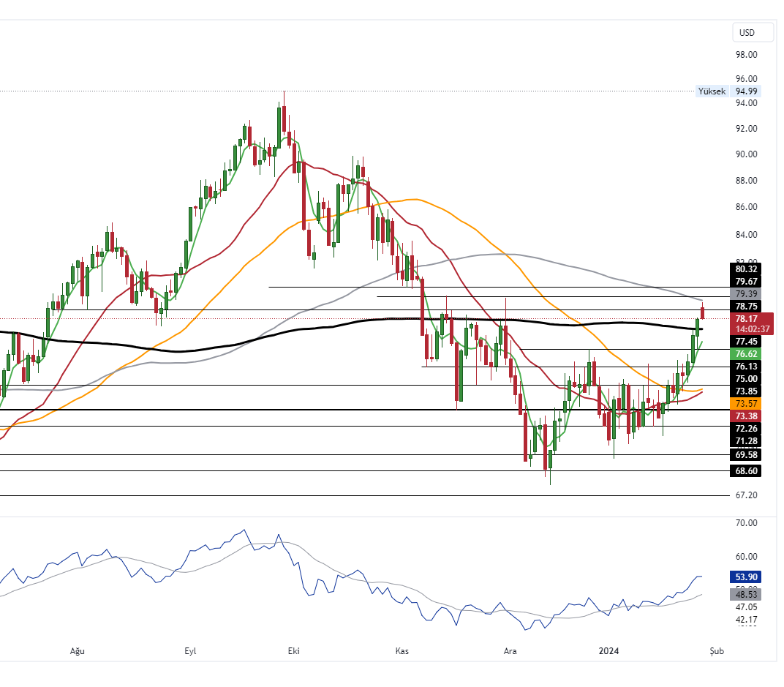Click the 98.00 tick on the price scale
Image resolution: width=784 pixels, height=687 pixels.
(746, 55)
